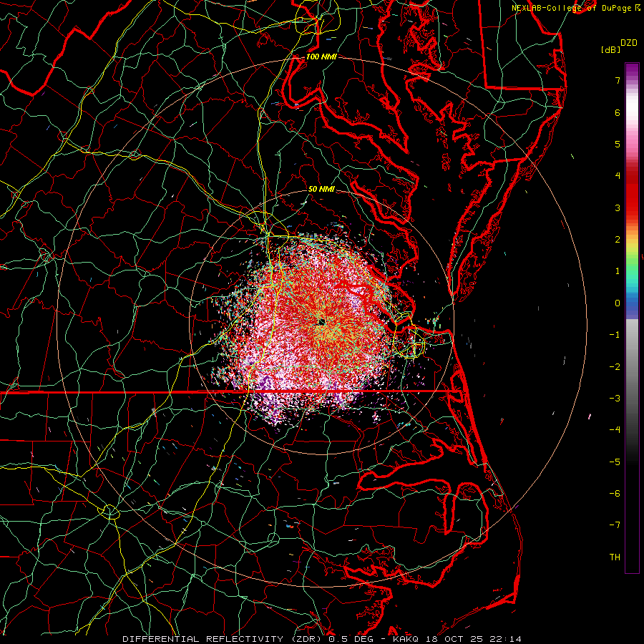Click the DZD product label
The image size is (644, 644).
click(x=629, y=43)
